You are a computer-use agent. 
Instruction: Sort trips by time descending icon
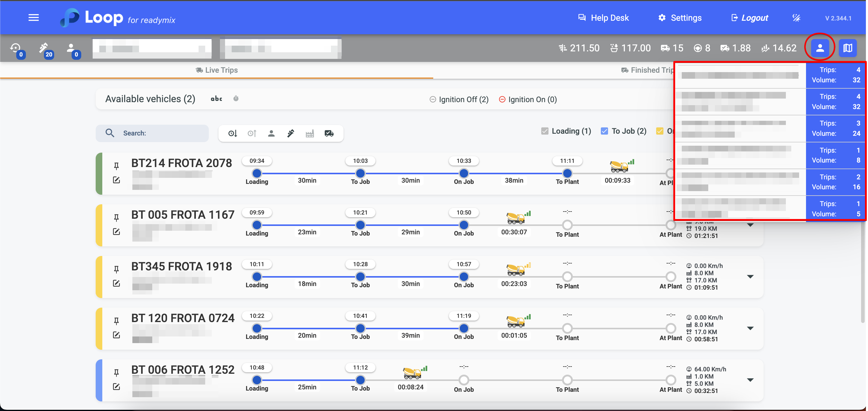pyautogui.click(x=233, y=133)
